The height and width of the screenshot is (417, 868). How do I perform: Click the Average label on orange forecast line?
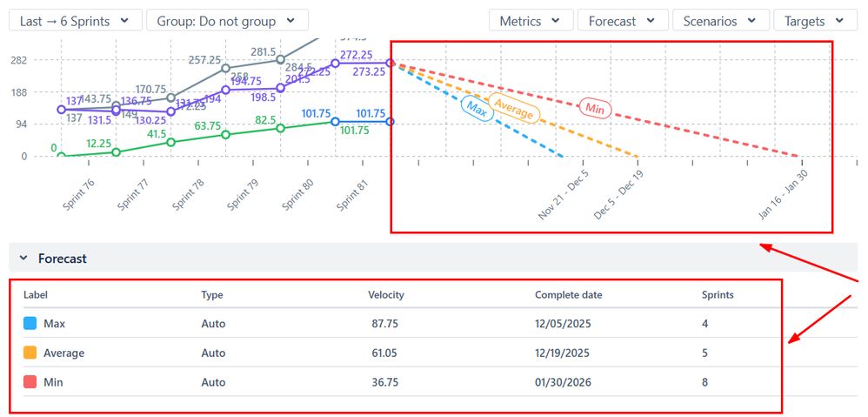(513, 108)
